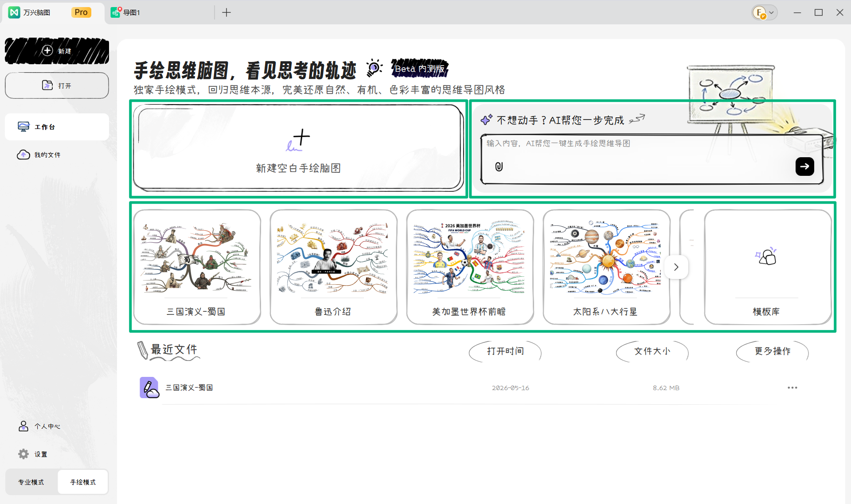Sort by 文件大小 column header
Image resolution: width=851 pixels, height=504 pixels.
652,351
